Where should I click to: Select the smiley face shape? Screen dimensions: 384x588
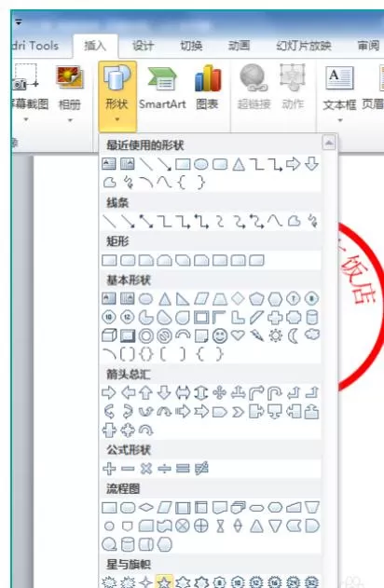(x=220, y=335)
